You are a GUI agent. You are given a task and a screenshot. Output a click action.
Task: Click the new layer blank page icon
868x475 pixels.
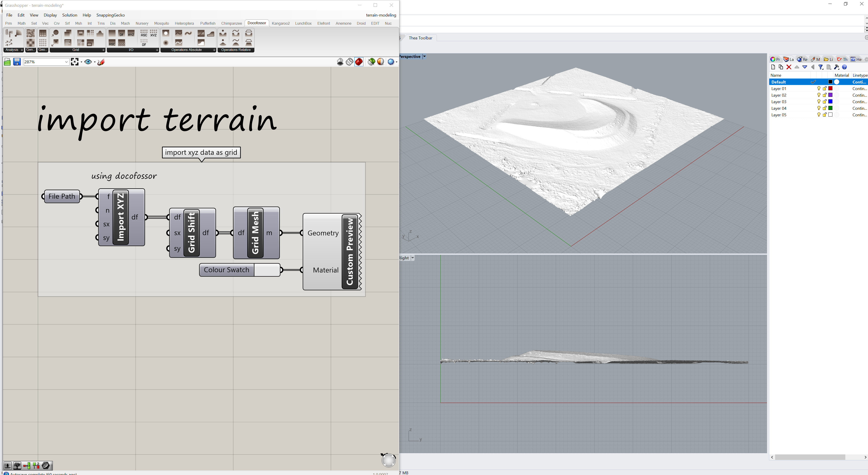[x=773, y=67]
